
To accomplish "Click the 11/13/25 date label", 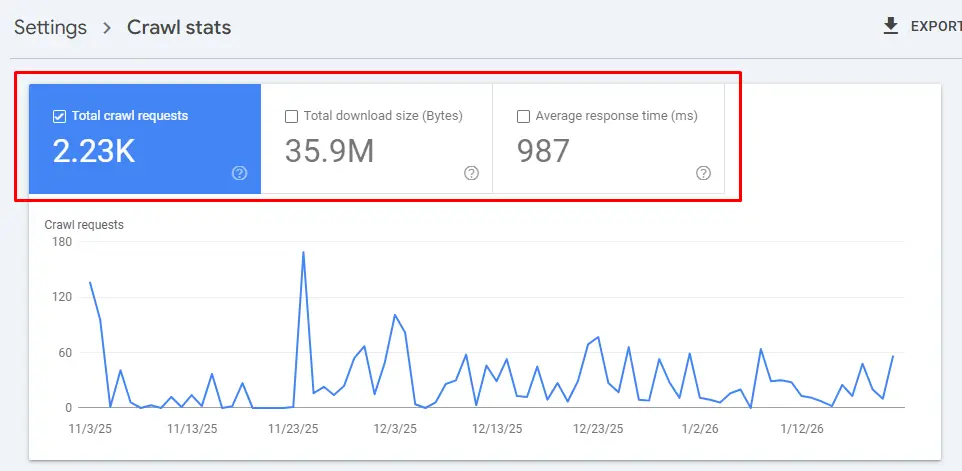I will pyautogui.click(x=192, y=429).
